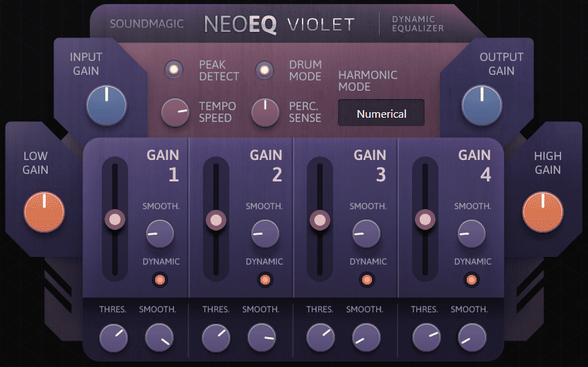Click the SoundMagic brand label

coord(147,24)
